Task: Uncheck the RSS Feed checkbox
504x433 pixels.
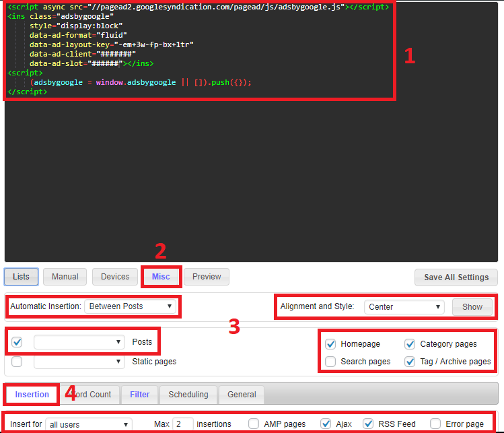Action: [x=368, y=424]
